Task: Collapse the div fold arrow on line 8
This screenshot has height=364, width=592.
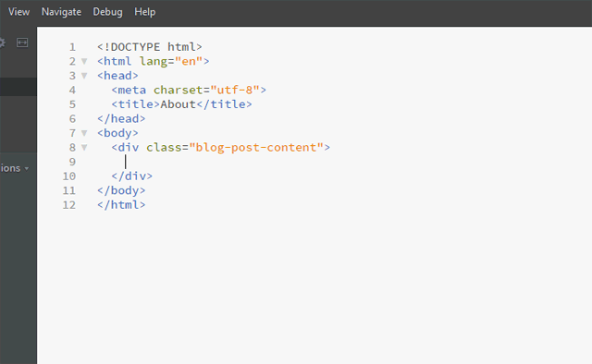Action: click(84, 147)
